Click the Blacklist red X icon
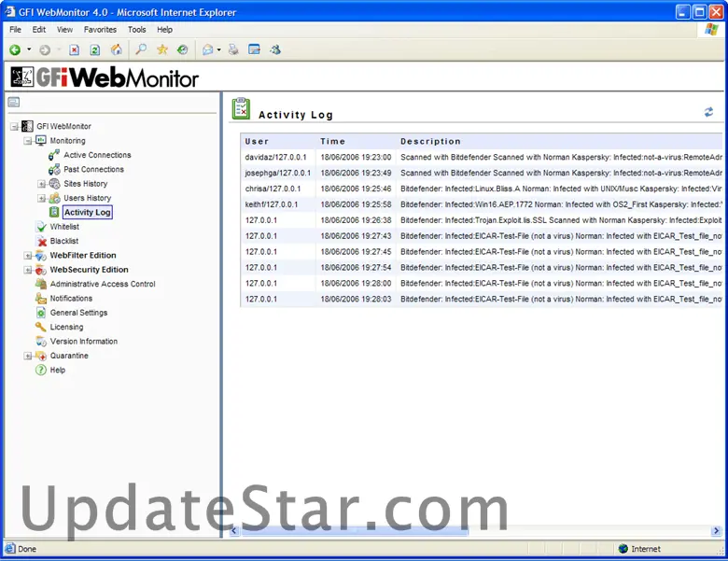 point(42,241)
